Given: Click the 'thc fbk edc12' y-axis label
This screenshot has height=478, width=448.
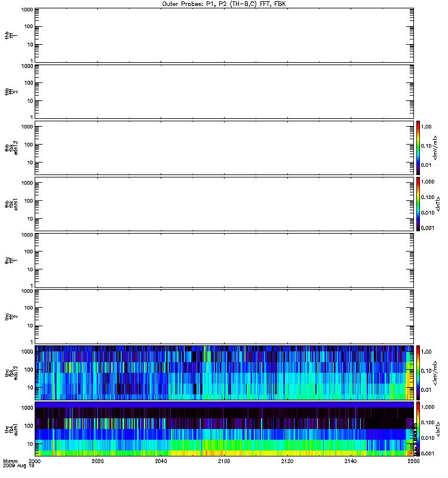Looking at the screenshot, I should coord(11,372).
